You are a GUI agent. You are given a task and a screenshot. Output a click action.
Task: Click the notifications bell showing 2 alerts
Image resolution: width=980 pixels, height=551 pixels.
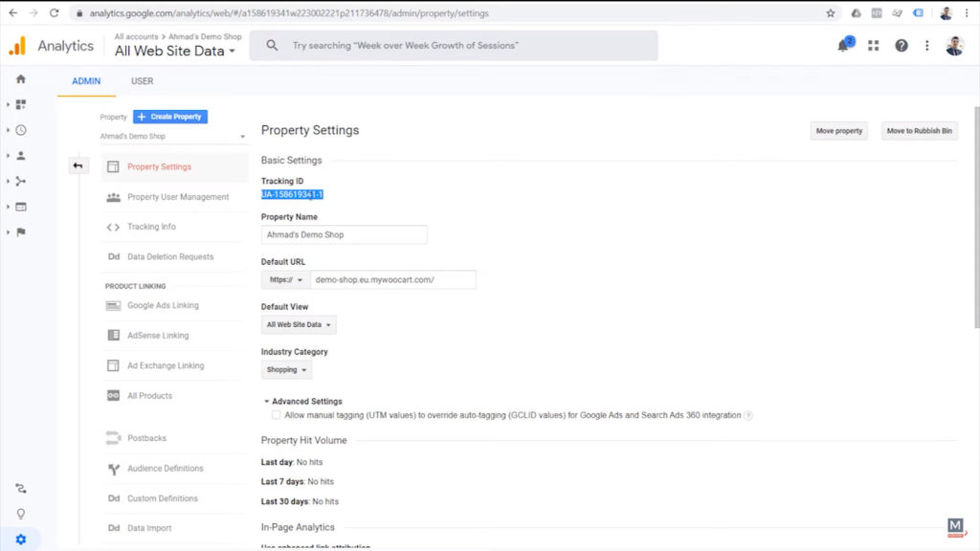[x=841, y=45]
